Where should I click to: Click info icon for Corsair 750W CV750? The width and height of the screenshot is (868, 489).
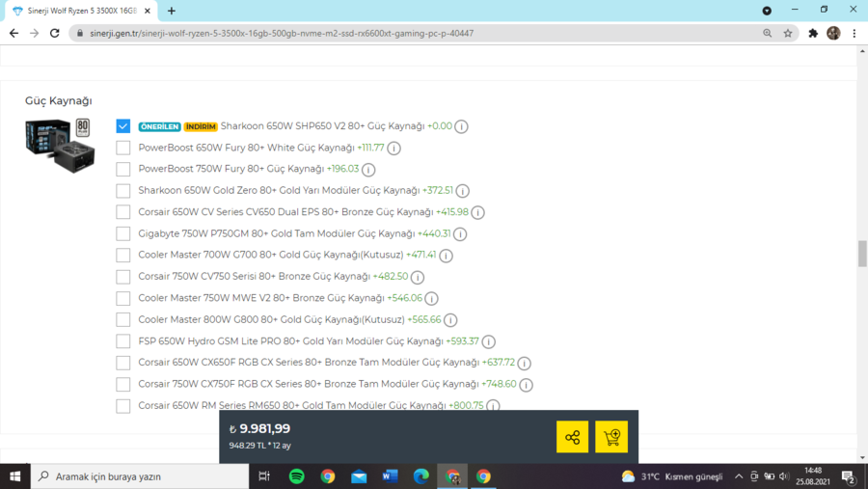pos(418,277)
